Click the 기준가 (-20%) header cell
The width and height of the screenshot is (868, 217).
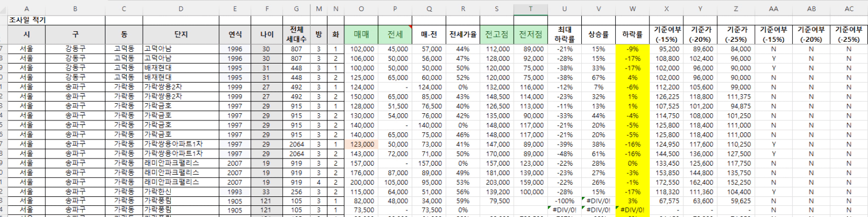point(700,34)
